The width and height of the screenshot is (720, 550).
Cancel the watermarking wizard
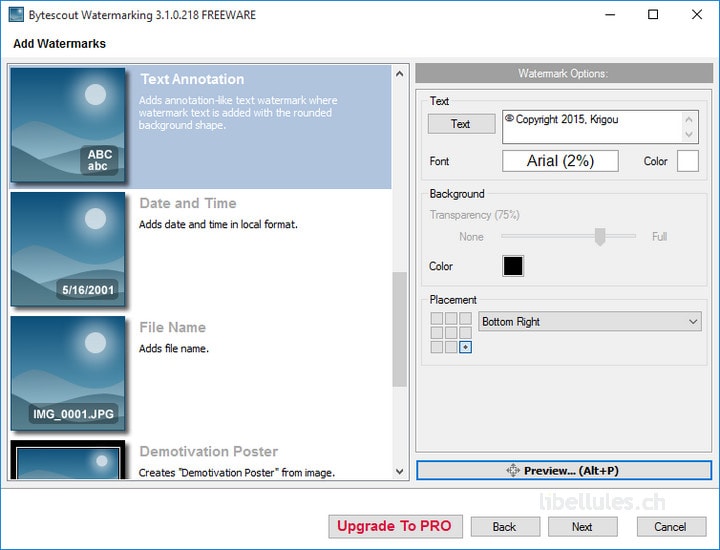click(671, 527)
